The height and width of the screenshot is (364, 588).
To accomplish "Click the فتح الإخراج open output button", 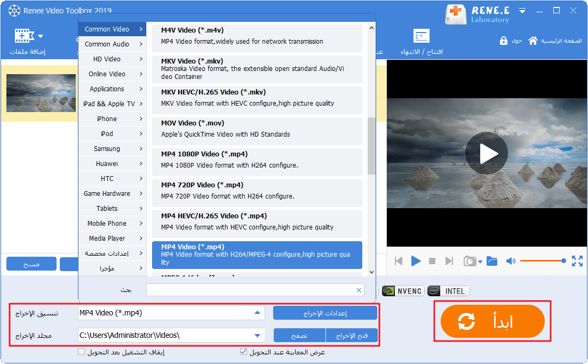I will coord(352,336).
